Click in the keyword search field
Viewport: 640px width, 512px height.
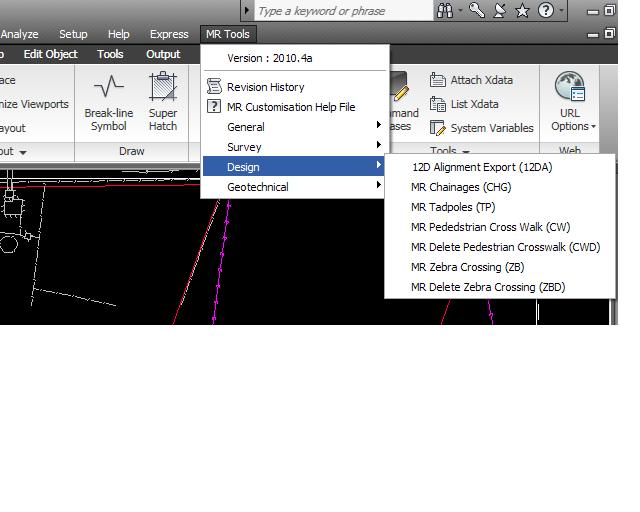(344, 11)
